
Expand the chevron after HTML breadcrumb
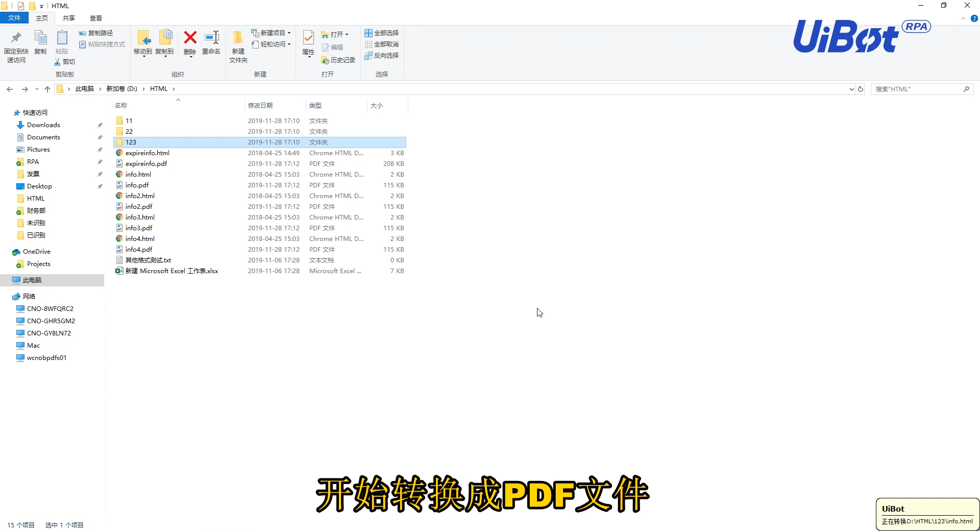[174, 89]
